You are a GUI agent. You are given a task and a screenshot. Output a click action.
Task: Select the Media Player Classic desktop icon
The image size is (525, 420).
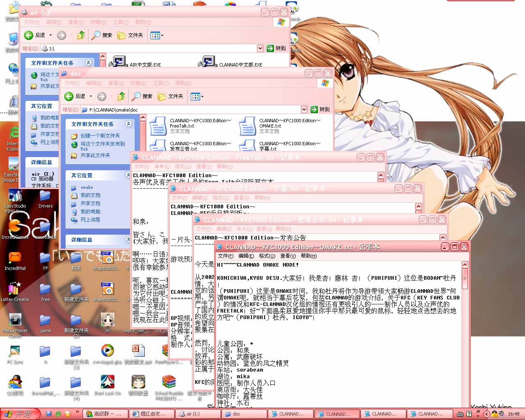click(x=15, y=325)
